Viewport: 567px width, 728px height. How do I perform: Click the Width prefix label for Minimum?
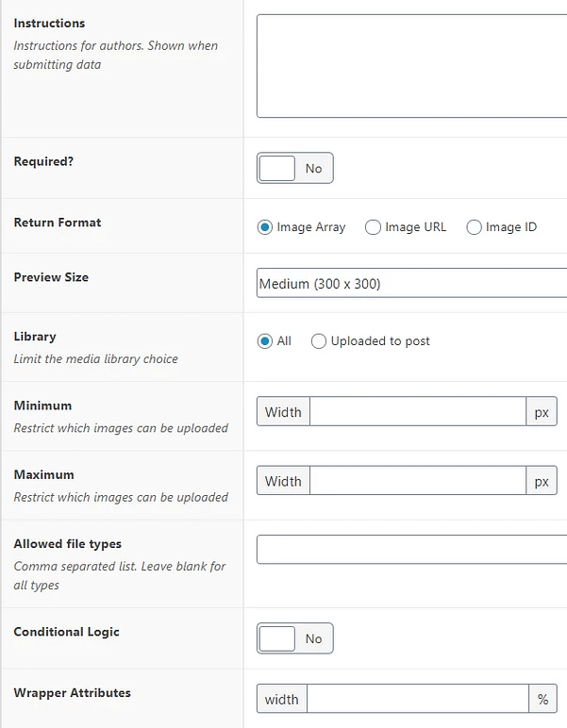283,412
